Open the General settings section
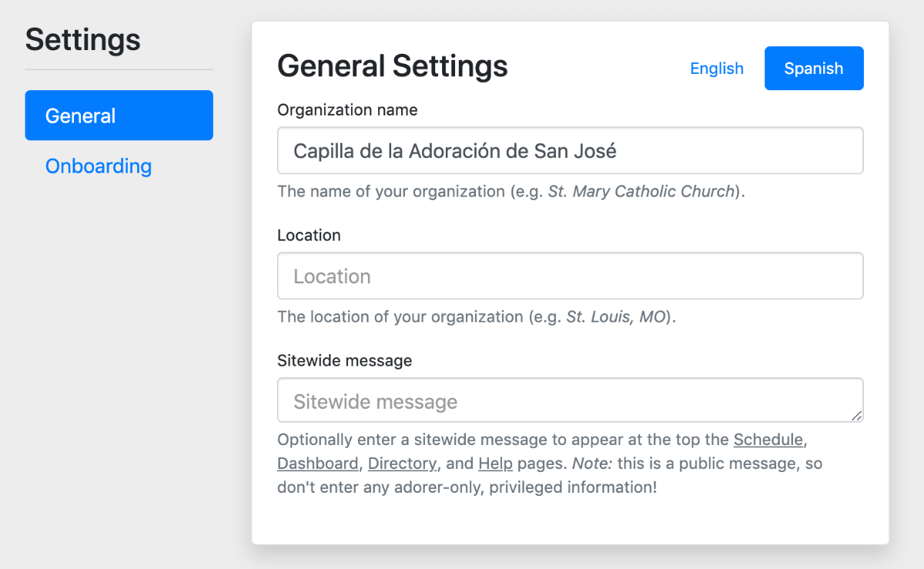 [x=119, y=115]
